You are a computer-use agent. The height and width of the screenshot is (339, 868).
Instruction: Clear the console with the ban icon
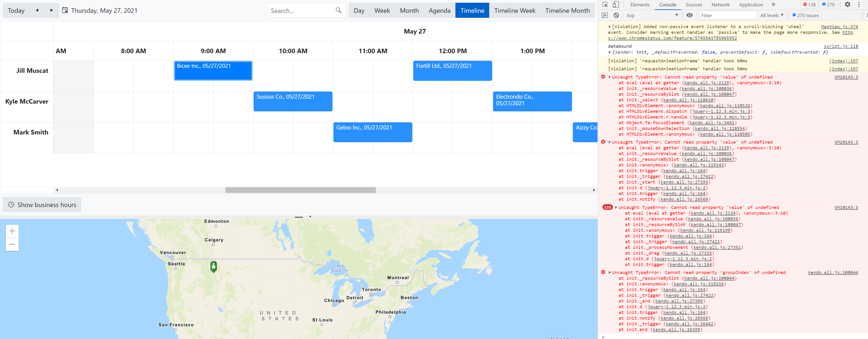pyautogui.click(x=616, y=16)
